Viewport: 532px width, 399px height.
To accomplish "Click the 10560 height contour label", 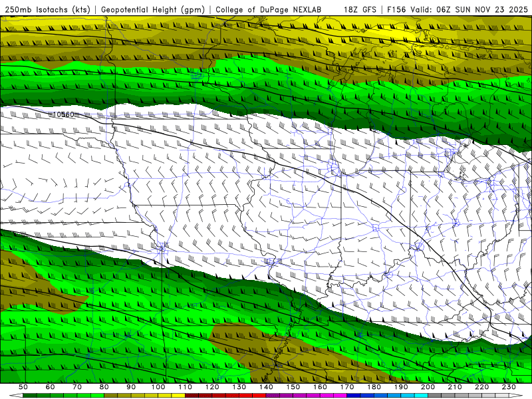I will pos(64,114).
